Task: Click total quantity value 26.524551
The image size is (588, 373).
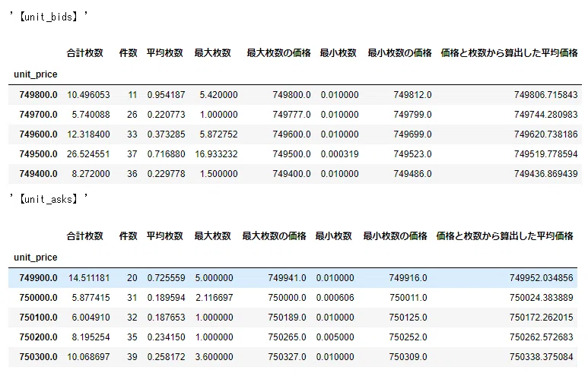Action: point(88,154)
